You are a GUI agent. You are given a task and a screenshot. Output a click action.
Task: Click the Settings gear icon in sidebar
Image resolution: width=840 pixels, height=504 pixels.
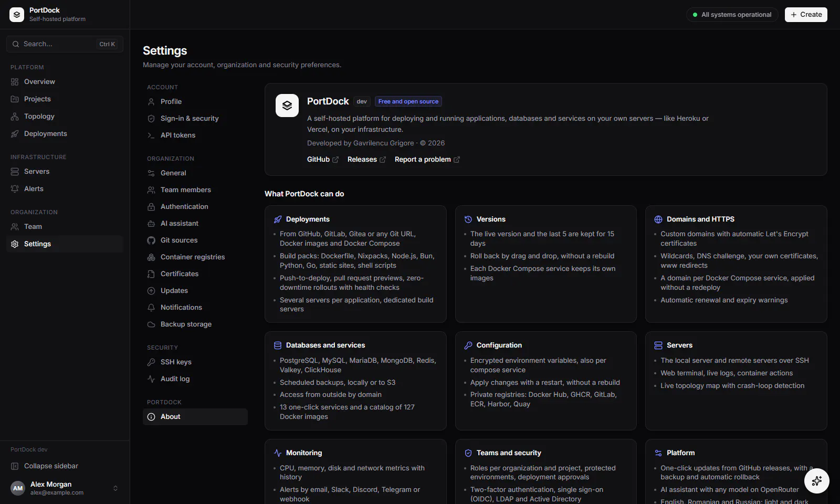pyautogui.click(x=15, y=244)
